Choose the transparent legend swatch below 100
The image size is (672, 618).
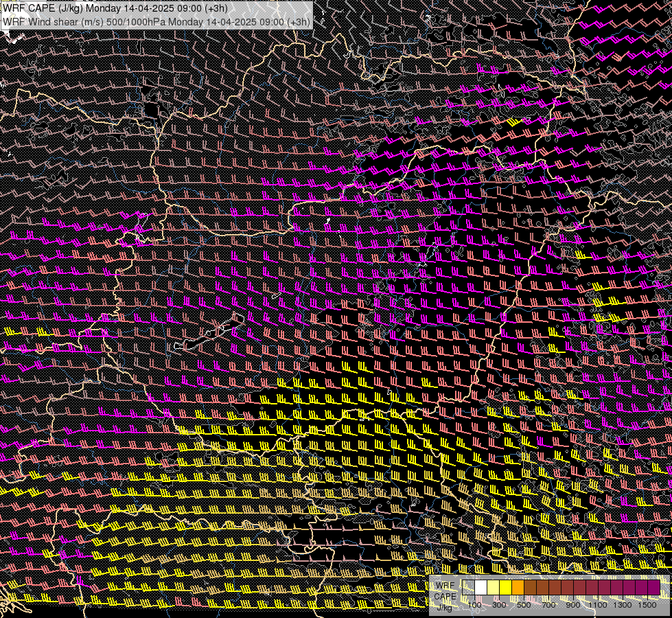(x=468, y=587)
